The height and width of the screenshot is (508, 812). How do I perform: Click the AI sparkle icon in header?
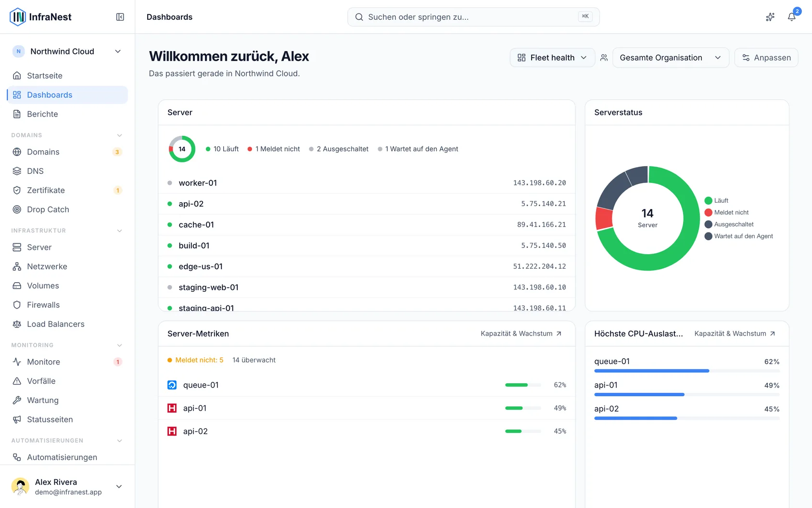tap(770, 17)
